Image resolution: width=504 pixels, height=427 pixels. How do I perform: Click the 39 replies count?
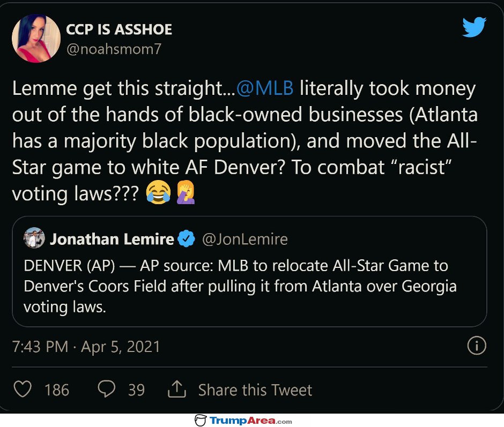(x=136, y=390)
